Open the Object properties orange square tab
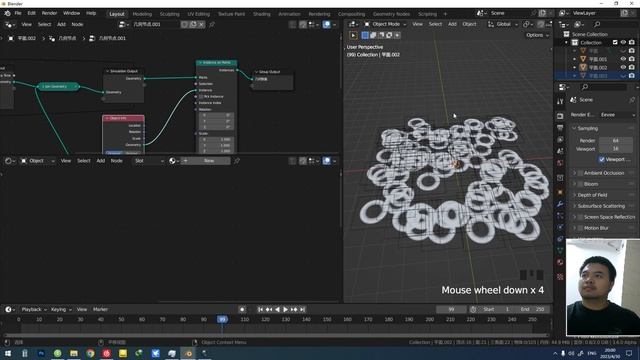640x360 pixels. pos(560,192)
